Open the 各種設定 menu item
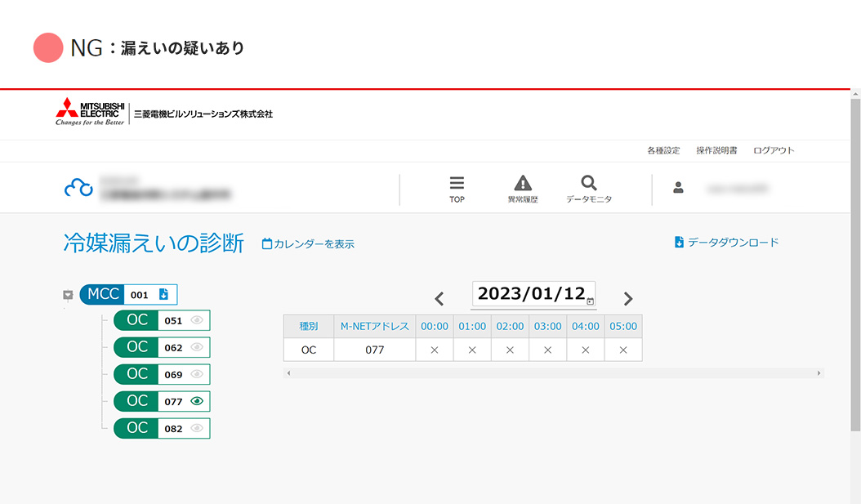This screenshot has height=504, width=861. tap(663, 150)
